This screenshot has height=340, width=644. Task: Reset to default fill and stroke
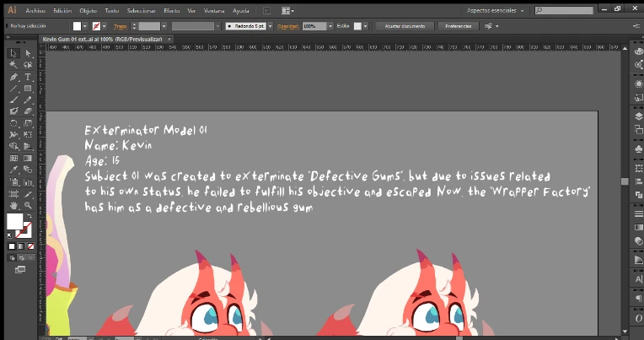[x=10, y=235]
